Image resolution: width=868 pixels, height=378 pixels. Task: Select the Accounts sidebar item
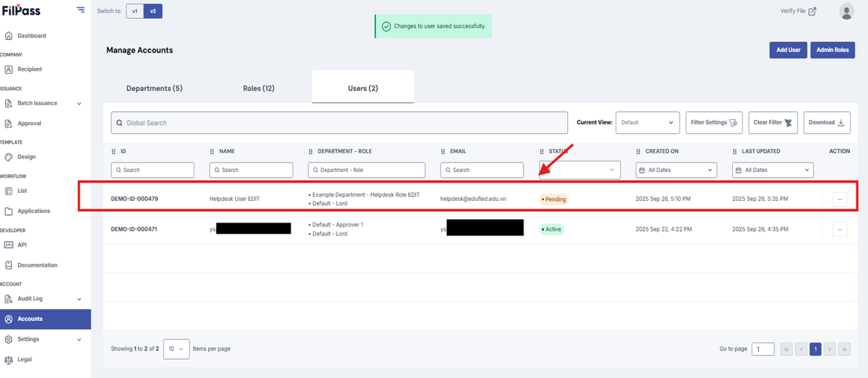[46, 319]
